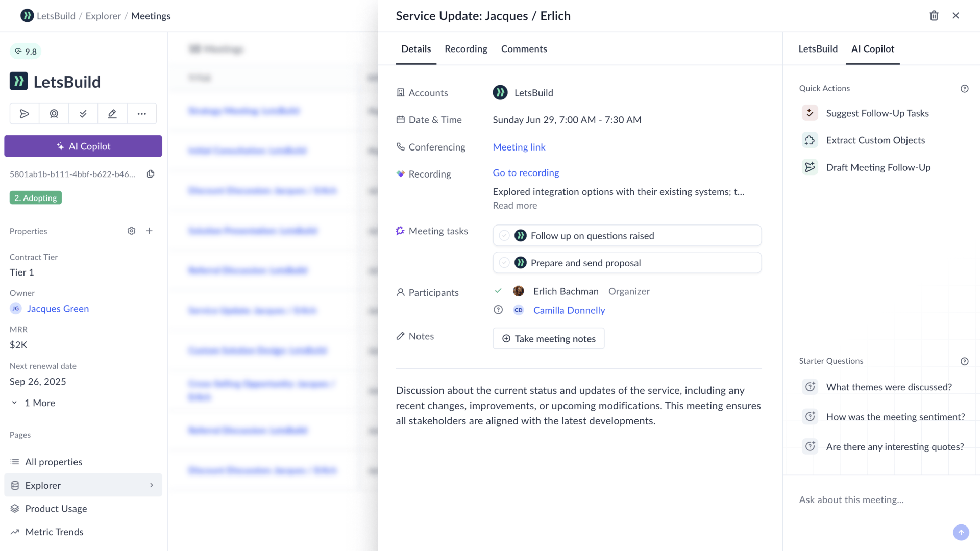Click Quick Actions help icon
Screen dimensions: 980x551
click(964, 89)
